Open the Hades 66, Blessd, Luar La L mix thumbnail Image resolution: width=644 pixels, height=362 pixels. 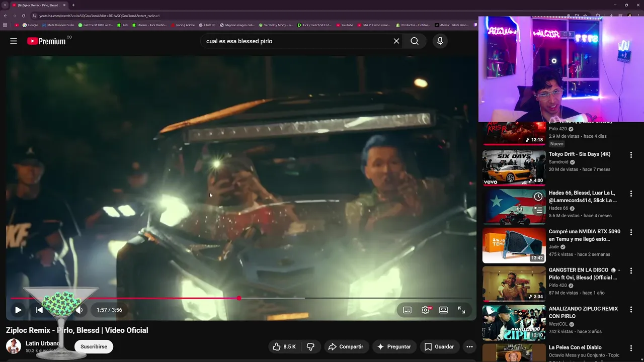(x=514, y=207)
